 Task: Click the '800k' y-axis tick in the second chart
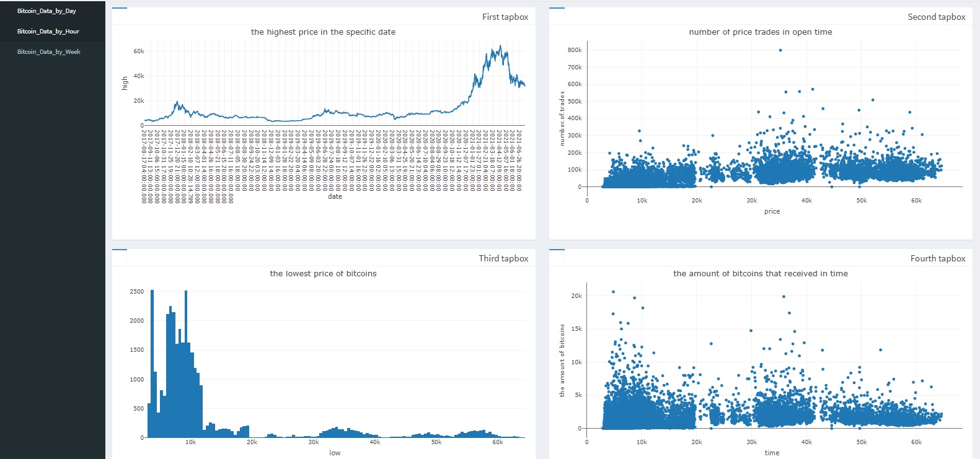tap(575, 50)
